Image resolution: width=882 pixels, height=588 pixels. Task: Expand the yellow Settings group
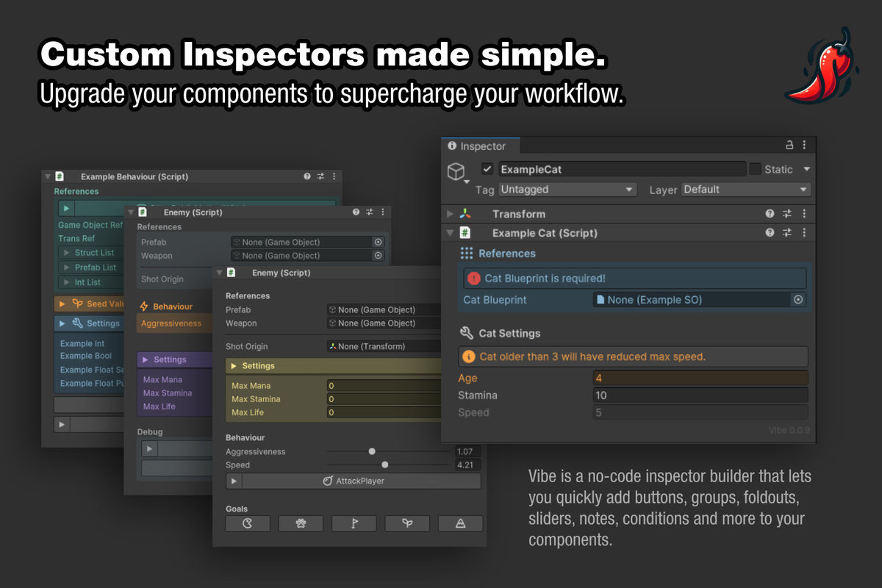234,366
